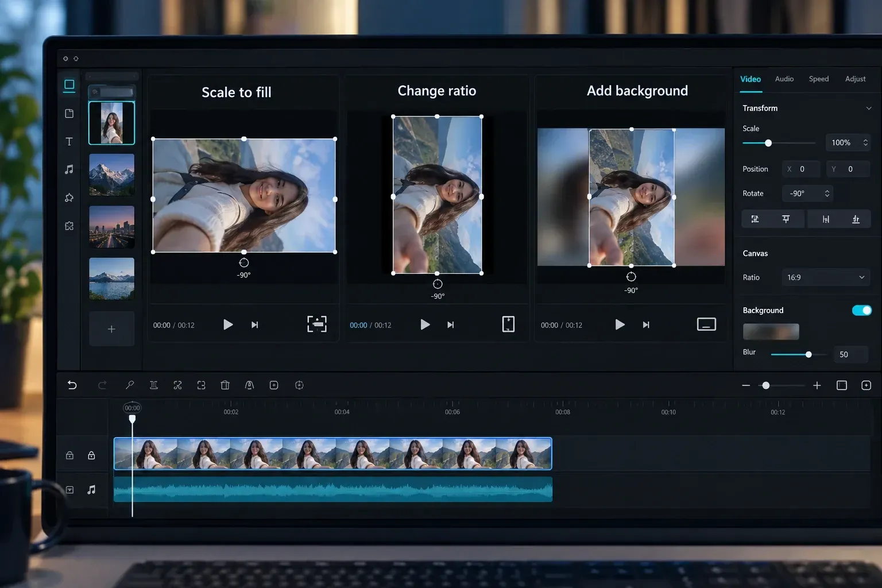Click the split clip icon in the timeline toolbar
Viewport: 882px width, 588px height.
coord(154,385)
